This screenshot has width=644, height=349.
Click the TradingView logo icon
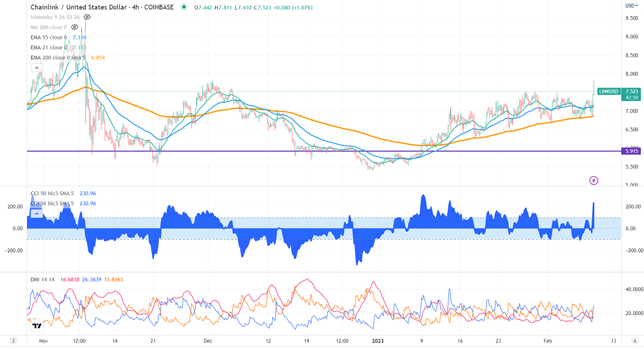37,325
